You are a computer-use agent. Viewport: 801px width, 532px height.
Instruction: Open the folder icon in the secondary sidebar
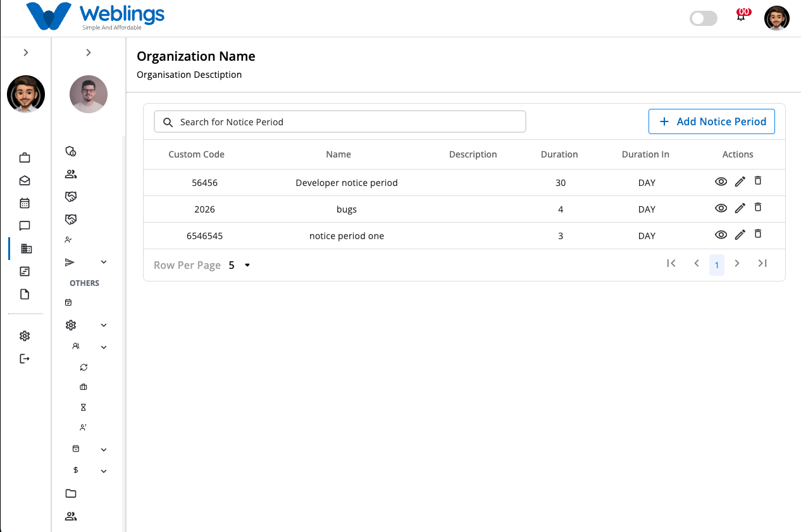71,493
